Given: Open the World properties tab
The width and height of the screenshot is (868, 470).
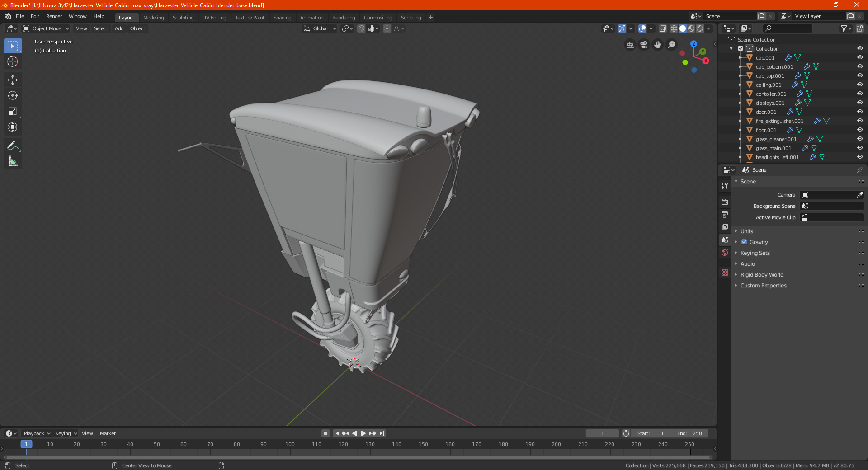Looking at the screenshot, I should (725, 253).
